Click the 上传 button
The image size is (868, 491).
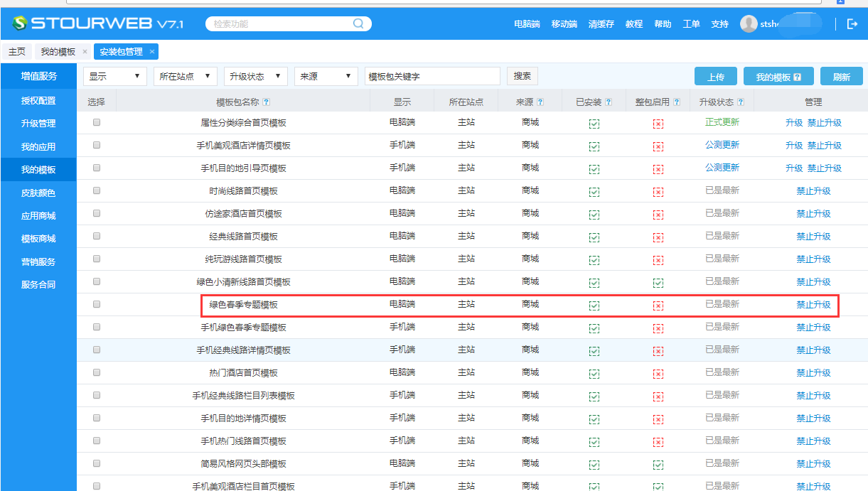tap(716, 77)
